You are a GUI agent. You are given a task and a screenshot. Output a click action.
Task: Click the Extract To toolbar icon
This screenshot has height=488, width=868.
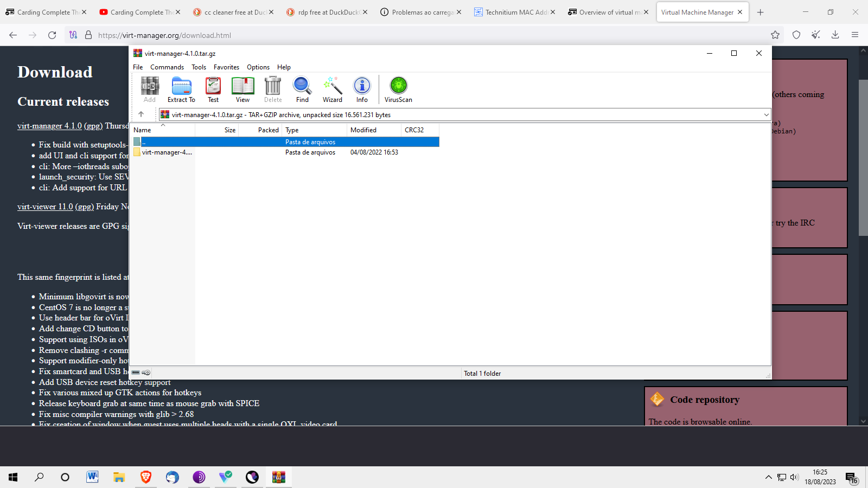pos(181,89)
